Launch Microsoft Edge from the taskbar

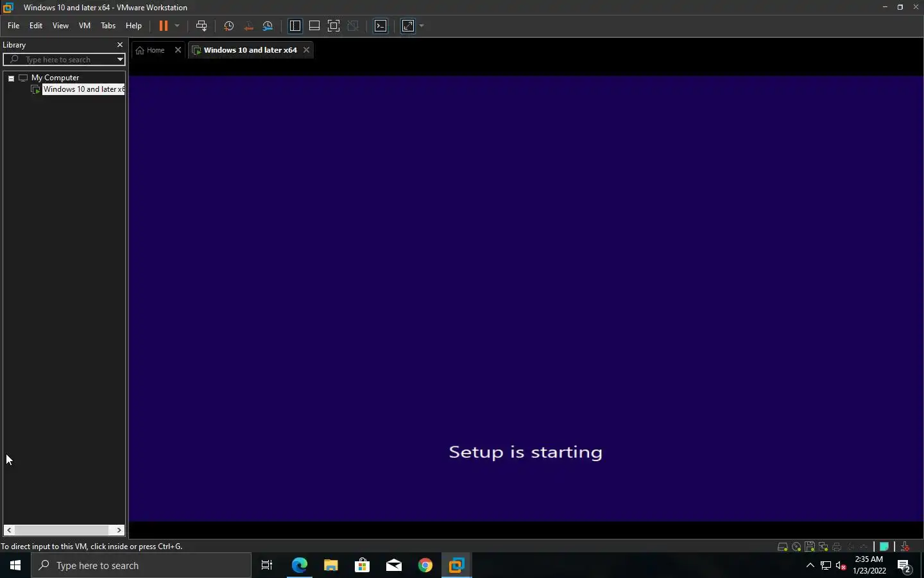tap(299, 565)
